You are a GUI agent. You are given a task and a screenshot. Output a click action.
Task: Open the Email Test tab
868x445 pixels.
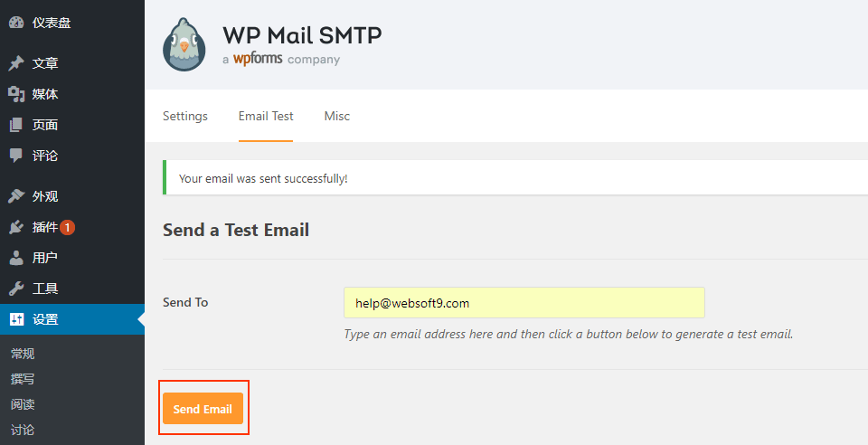(266, 116)
